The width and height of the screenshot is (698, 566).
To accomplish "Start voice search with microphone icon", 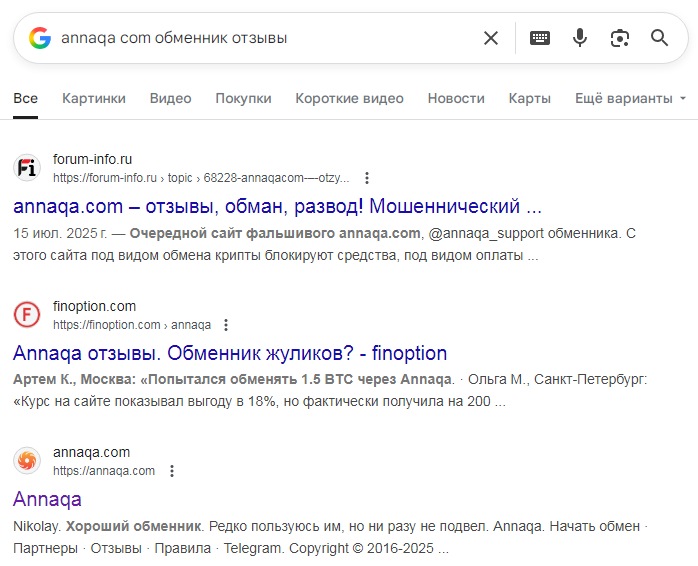I will [x=580, y=38].
